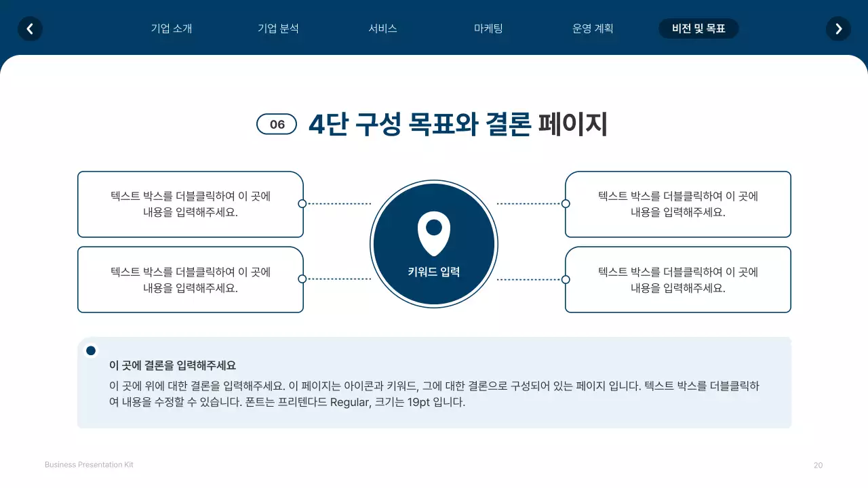Click the connector dot on the upper left text box
The width and height of the screenshot is (868, 488).
(303, 203)
